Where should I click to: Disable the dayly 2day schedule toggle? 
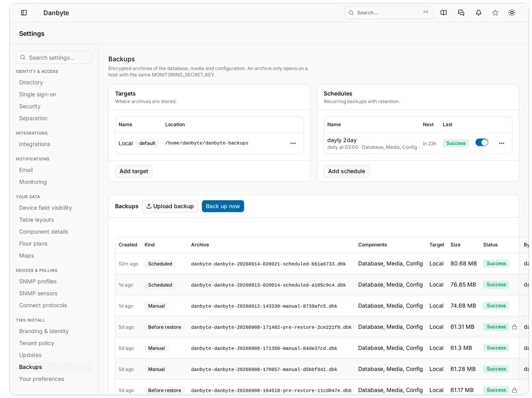482,143
